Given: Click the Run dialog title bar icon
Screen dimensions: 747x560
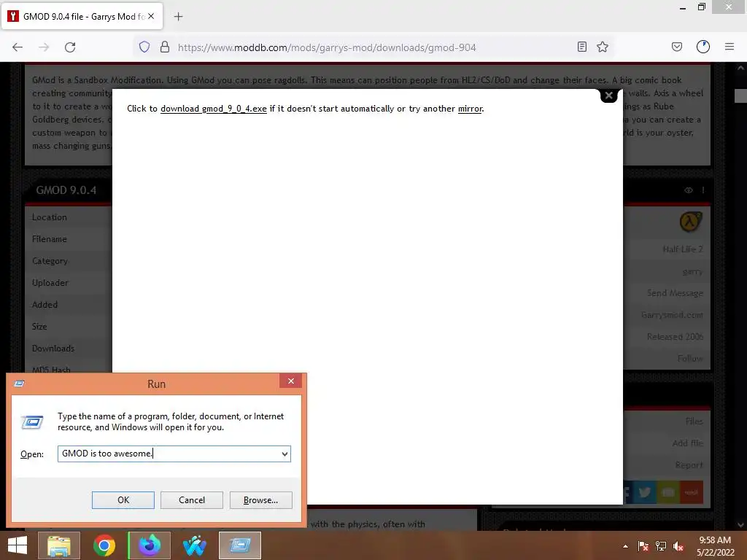Looking at the screenshot, I should [x=20, y=384].
